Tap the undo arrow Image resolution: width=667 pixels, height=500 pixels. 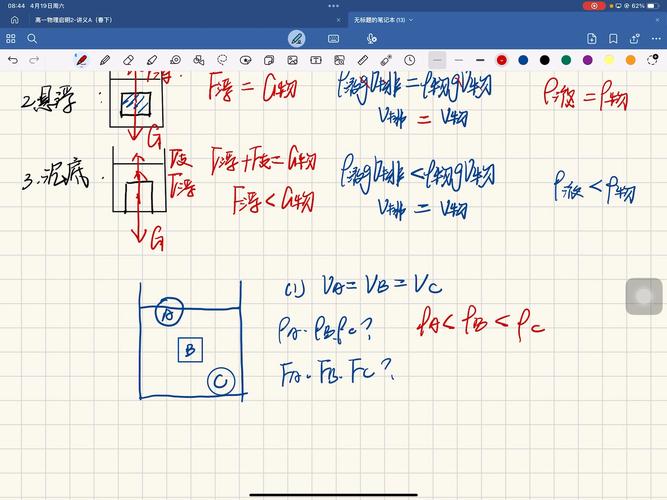pyautogui.click(x=13, y=60)
